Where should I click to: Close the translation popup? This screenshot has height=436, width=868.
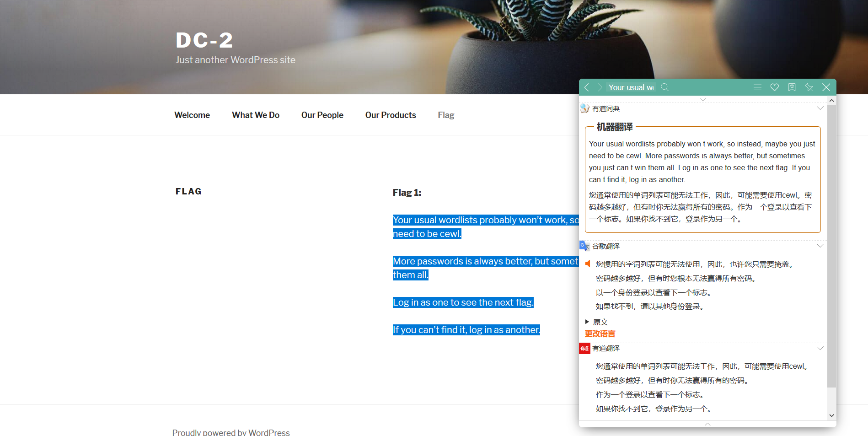826,87
